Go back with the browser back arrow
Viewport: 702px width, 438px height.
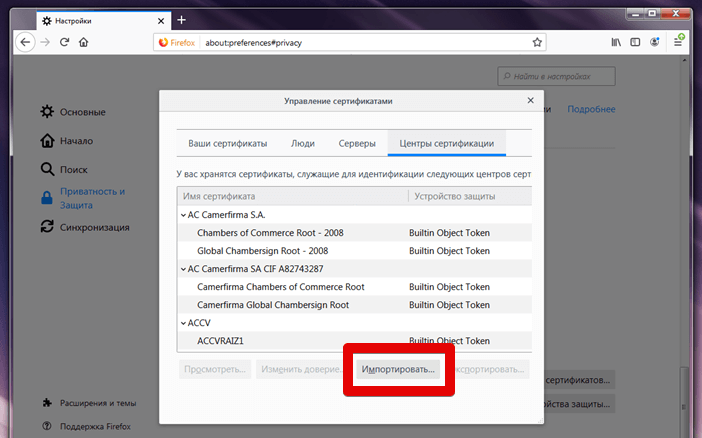[25, 43]
